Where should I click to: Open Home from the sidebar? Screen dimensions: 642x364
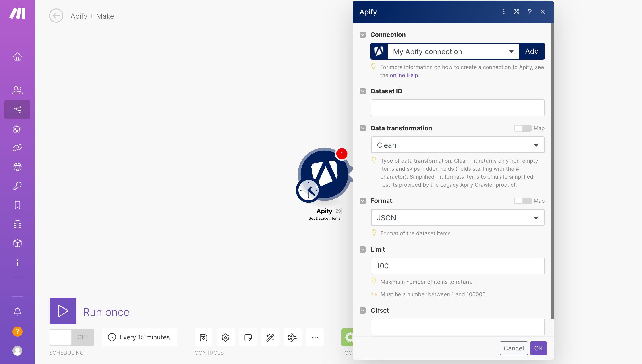(x=17, y=57)
